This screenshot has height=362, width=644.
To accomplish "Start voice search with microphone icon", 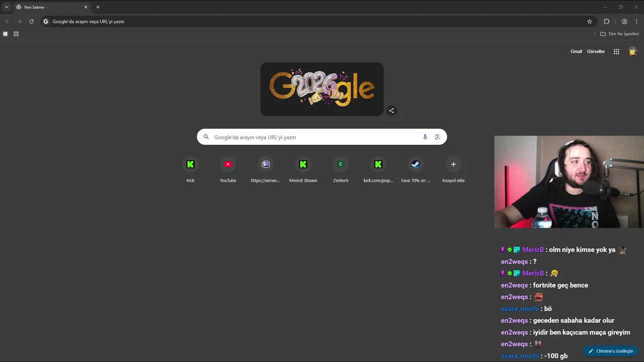I will (x=425, y=137).
